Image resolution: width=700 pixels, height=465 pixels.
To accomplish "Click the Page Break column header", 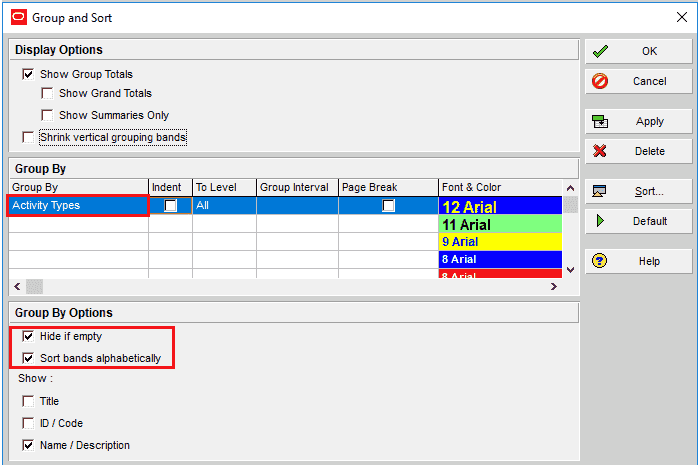I will 388,187.
